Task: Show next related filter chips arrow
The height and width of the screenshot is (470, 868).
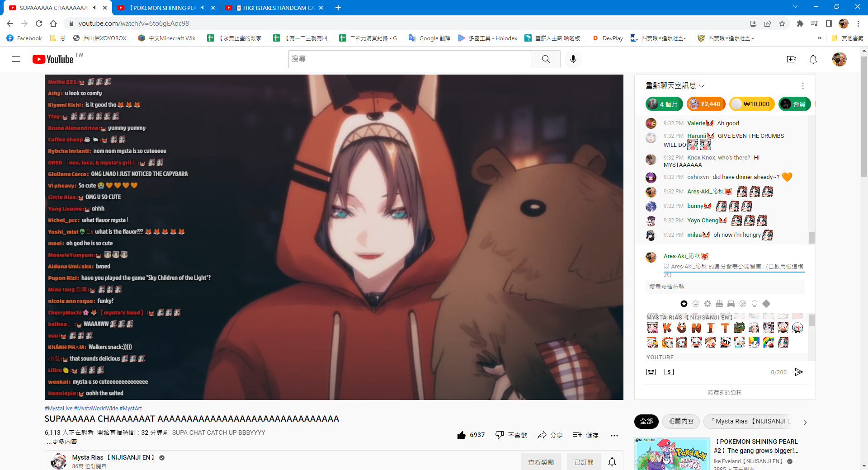Action: [805, 422]
